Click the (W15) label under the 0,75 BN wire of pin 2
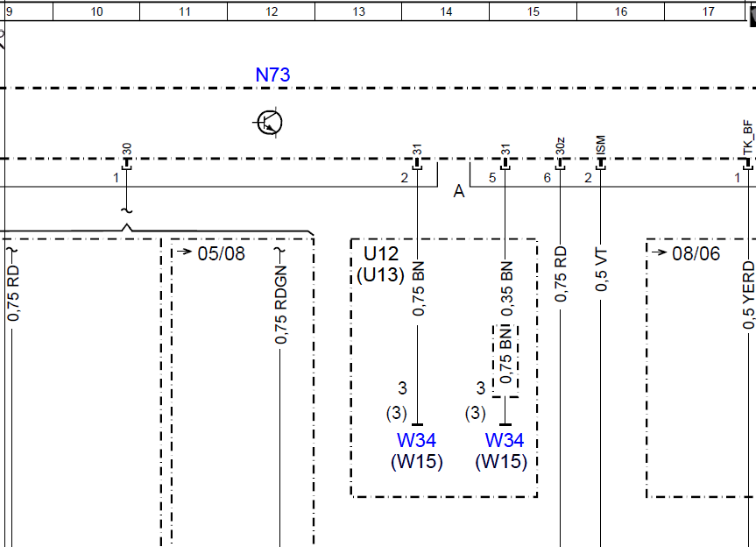Viewport: 756px width, 547px height. (417, 462)
